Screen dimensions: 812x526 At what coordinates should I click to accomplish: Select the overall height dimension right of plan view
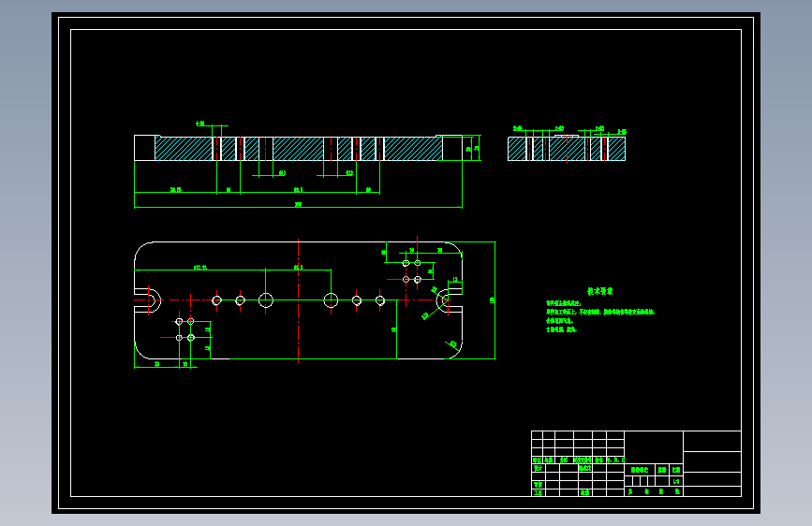(x=494, y=300)
